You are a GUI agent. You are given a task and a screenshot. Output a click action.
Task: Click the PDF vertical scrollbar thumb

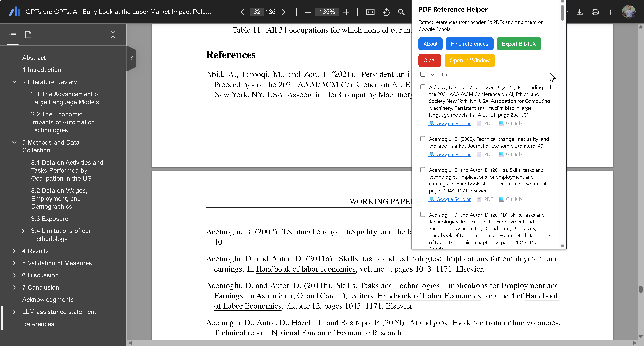[640, 289]
